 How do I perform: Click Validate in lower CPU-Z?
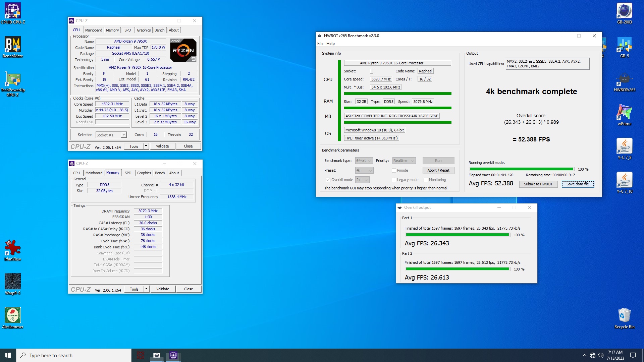[163, 289]
